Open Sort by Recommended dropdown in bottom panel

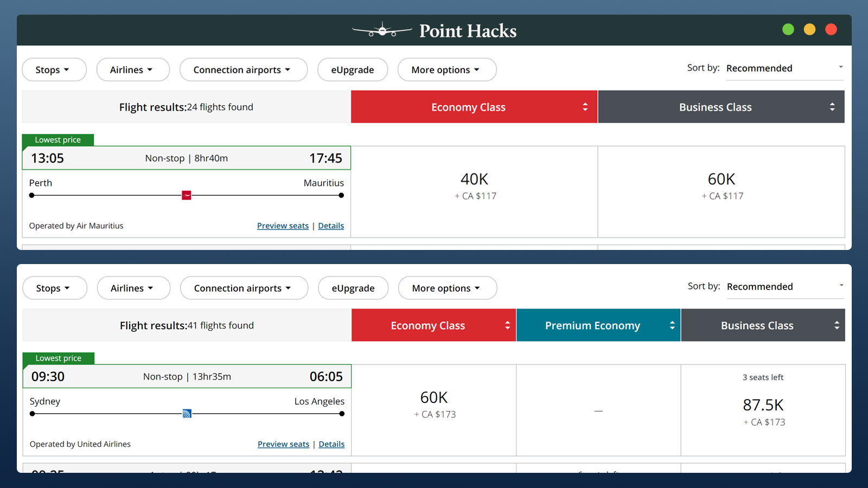pyautogui.click(x=785, y=287)
